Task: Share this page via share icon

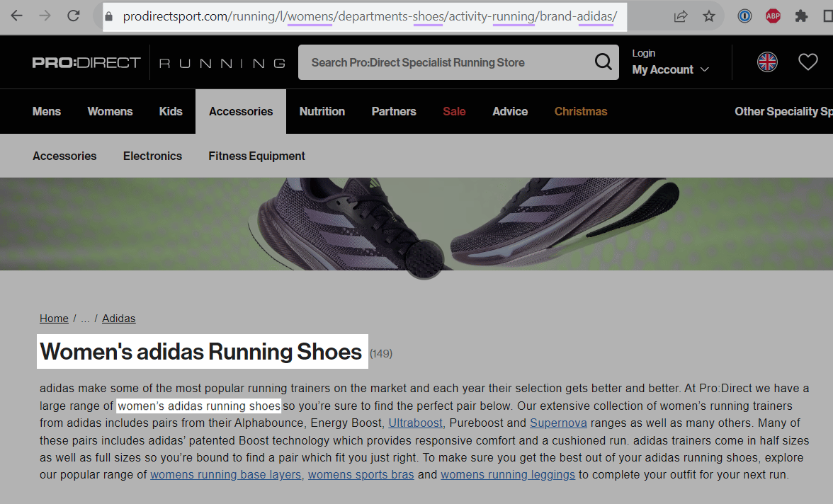Action: coord(681,16)
